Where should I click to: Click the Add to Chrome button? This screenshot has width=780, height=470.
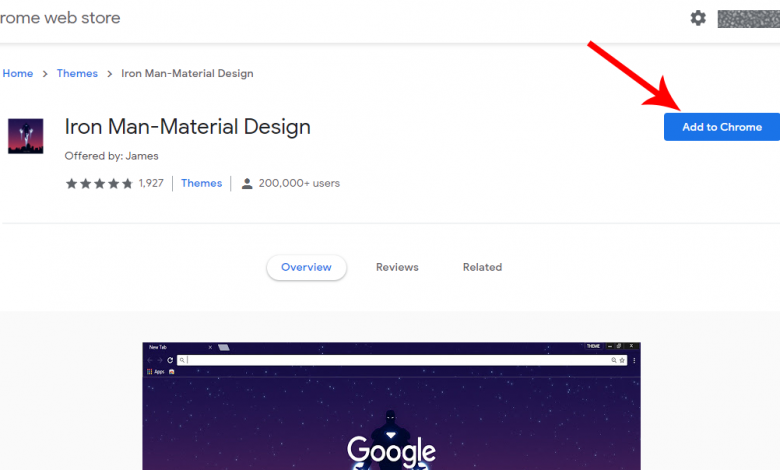tap(722, 127)
